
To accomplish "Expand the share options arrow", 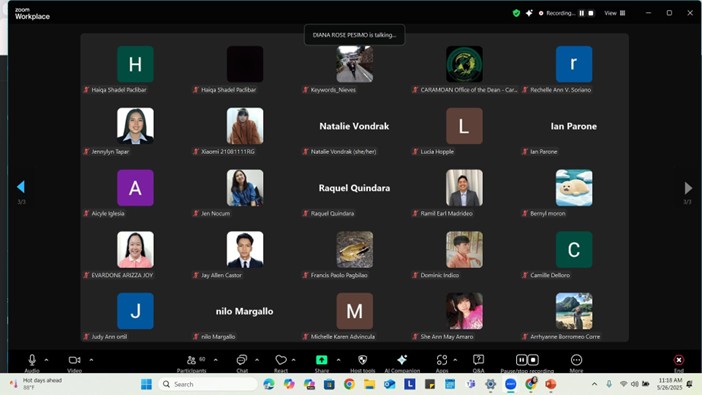I will pos(338,360).
